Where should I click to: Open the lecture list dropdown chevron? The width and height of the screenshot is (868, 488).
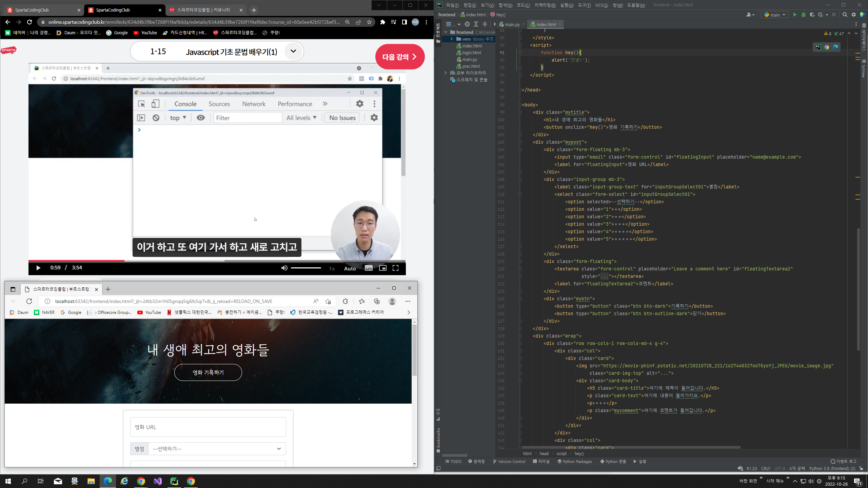click(293, 51)
